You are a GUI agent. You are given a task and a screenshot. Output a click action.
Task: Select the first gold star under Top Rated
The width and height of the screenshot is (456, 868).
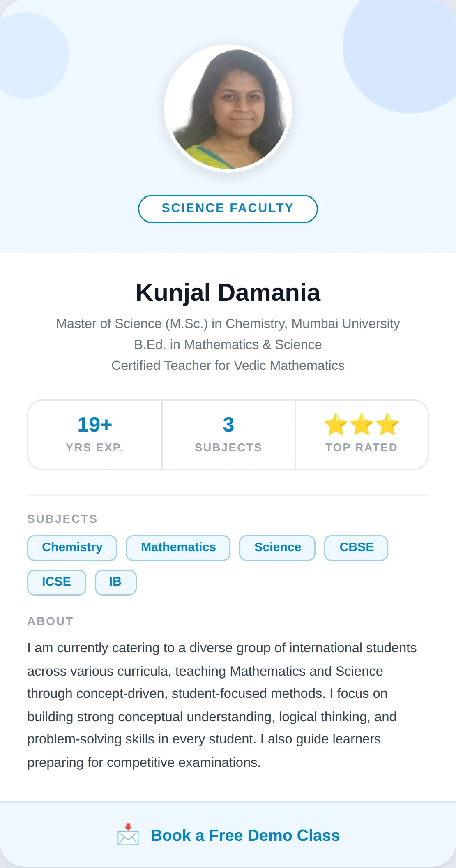(x=336, y=425)
